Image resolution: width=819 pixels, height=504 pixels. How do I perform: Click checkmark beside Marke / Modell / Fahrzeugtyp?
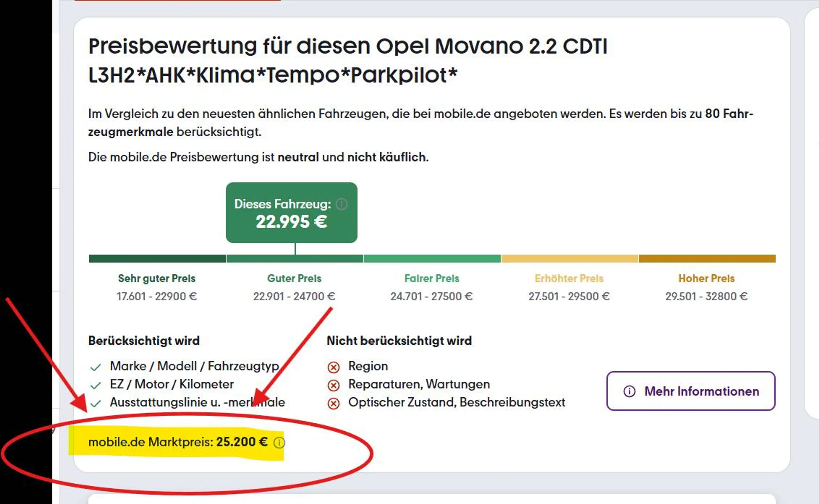click(x=95, y=367)
